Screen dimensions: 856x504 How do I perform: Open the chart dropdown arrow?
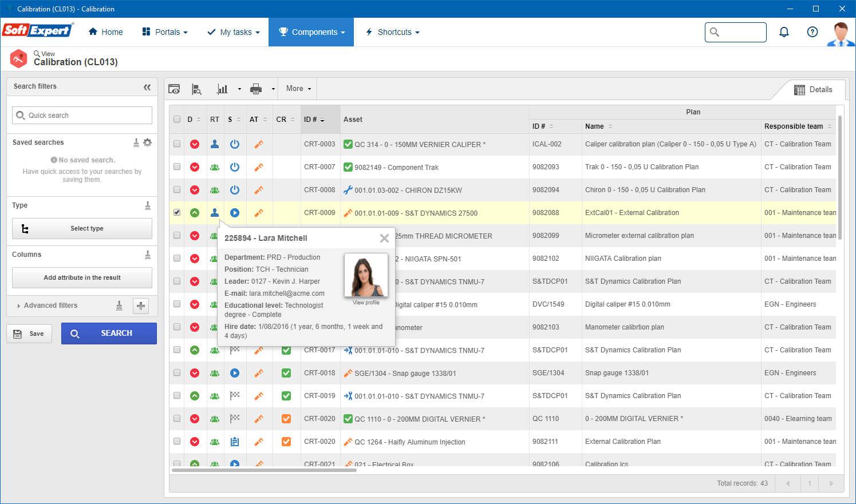coord(239,89)
